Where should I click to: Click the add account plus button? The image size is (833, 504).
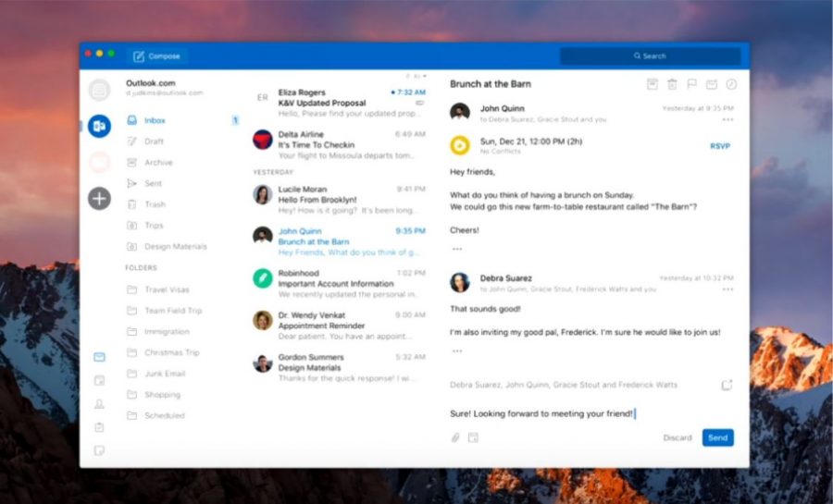tap(99, 198)
